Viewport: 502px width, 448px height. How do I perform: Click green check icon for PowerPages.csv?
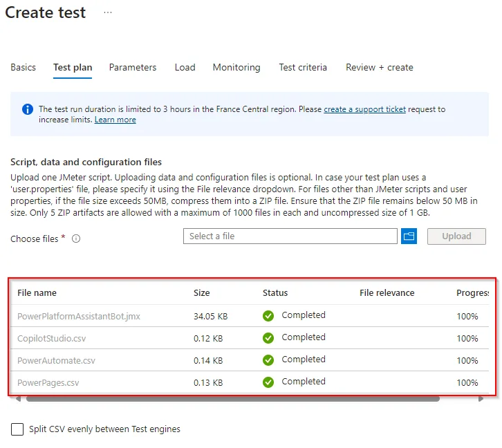268,382
